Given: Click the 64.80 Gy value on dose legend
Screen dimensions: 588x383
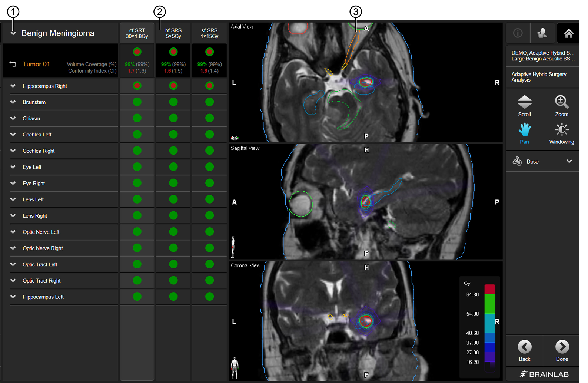Looking at the screenshot, I should click(x=472, y=294).
